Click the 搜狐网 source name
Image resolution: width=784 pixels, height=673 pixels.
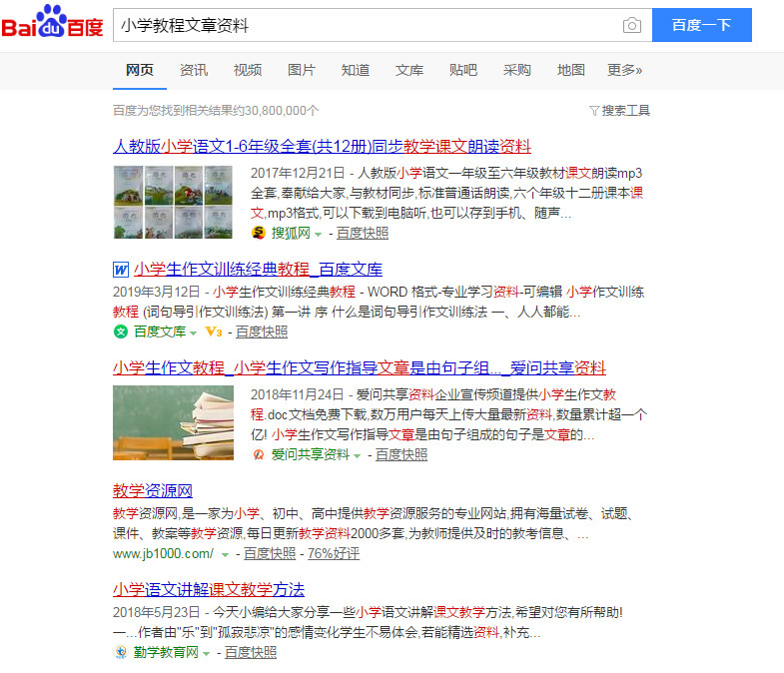(291, 233)
